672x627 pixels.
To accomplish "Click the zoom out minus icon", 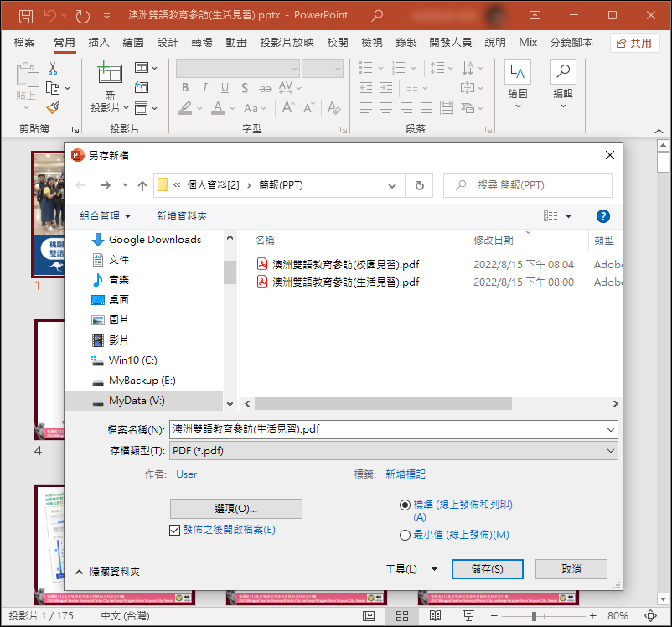I will 494,616.
